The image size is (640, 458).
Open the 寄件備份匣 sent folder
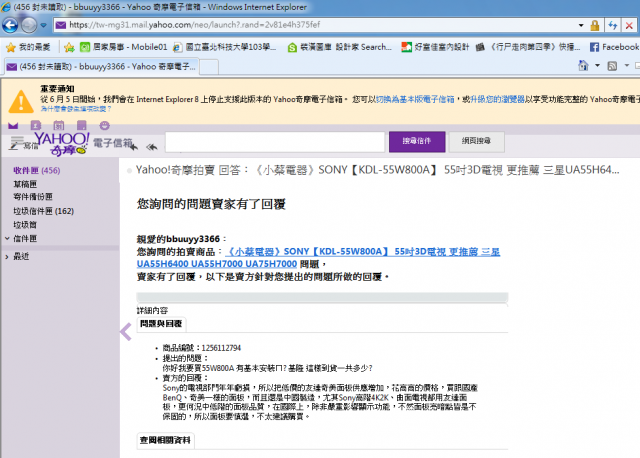[33, 197]
